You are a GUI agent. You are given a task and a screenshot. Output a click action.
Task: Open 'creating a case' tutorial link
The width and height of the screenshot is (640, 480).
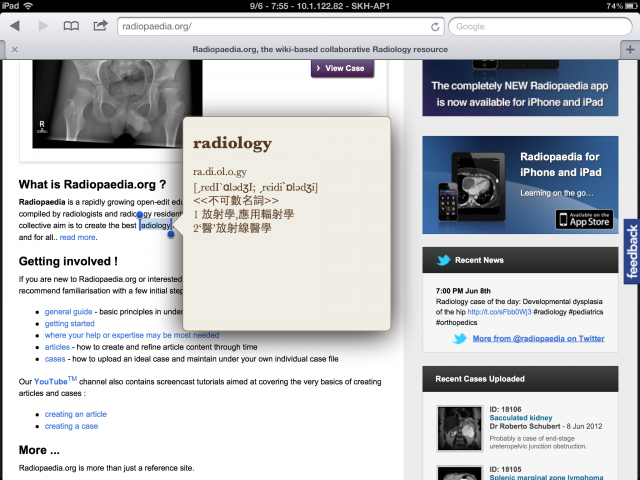coord(71,426)
